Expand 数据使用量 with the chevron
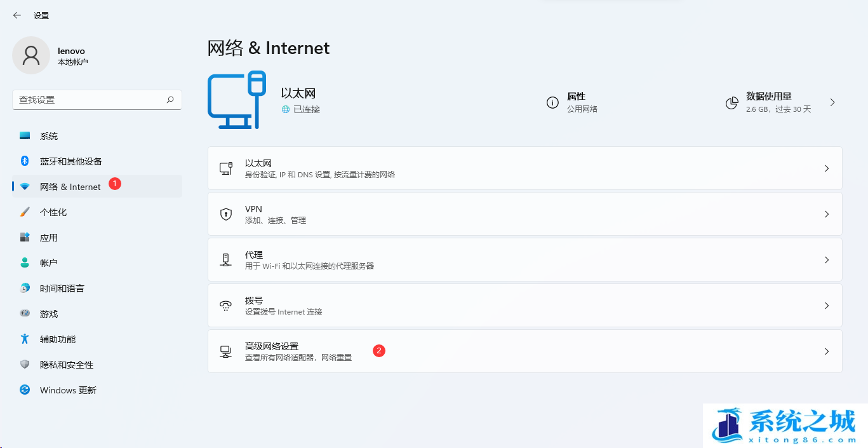 (832, 102)
